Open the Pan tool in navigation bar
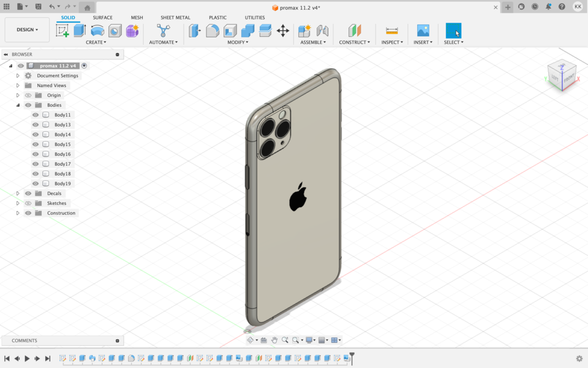The width and height of the screenshot is (588, 368). click(x=274, y=339)
